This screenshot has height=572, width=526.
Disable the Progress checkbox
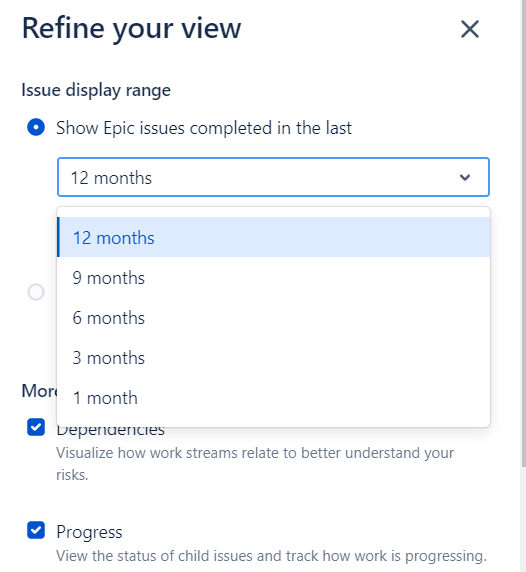point(36,530)
